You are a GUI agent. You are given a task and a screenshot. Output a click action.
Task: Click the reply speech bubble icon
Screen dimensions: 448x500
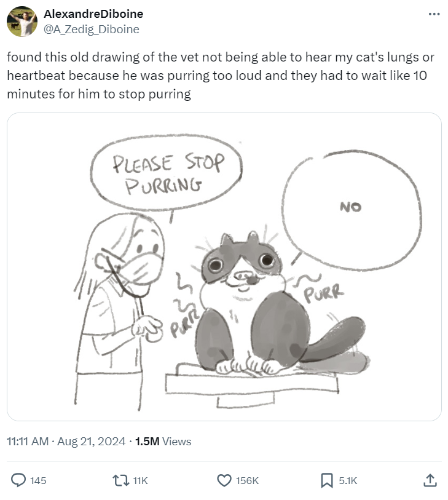[x=19, y=480]
